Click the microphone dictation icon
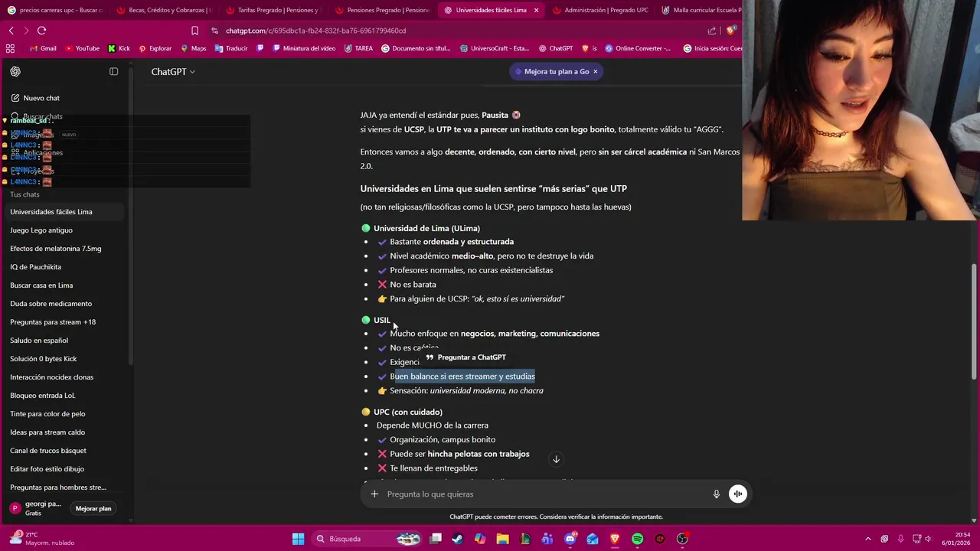The image size is (980, 551). (717, 494)
